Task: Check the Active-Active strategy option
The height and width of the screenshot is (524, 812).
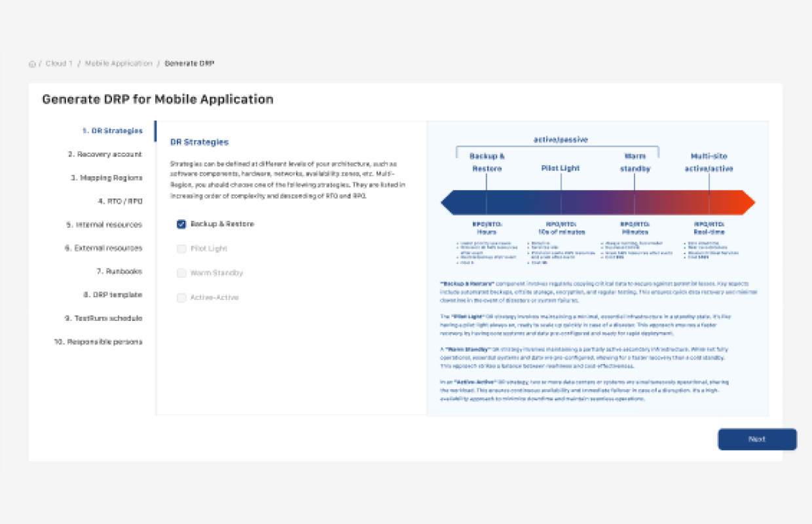Action: click(x=181, y=298)
